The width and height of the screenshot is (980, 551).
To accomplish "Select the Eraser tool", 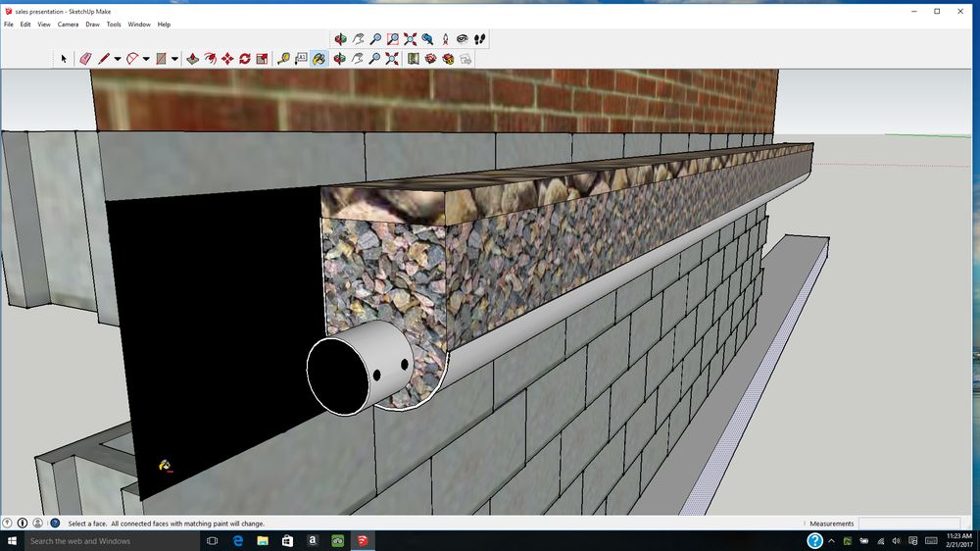I will click(x=85, y=59).
